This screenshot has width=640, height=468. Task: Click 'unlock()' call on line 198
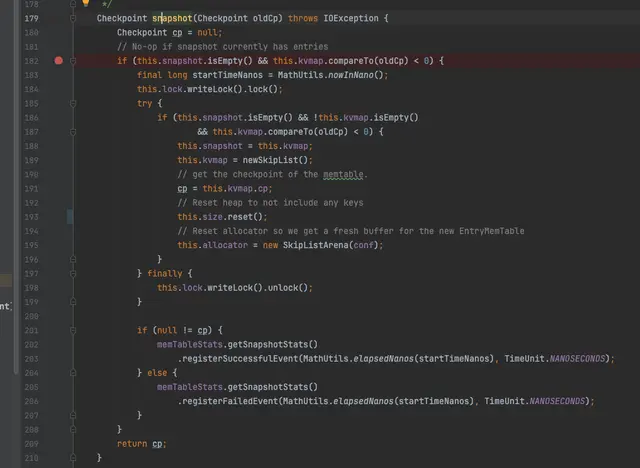(x=288, y=288)
